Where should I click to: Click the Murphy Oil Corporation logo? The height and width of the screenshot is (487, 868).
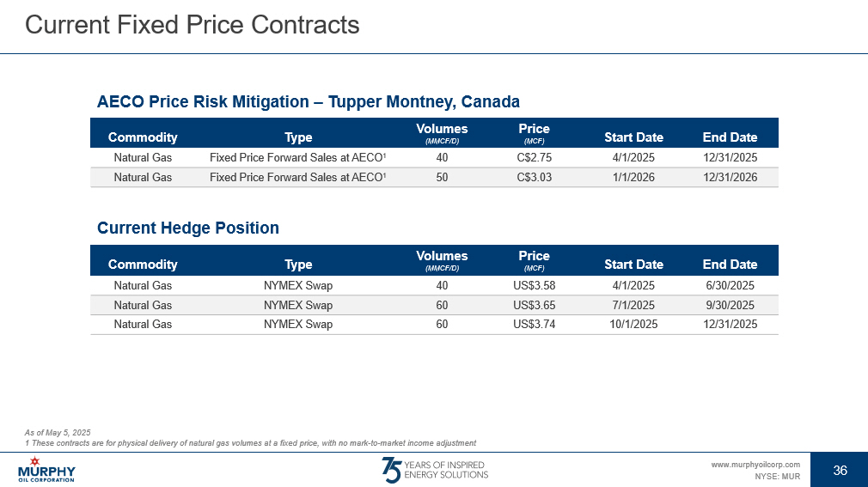(46, 469)
